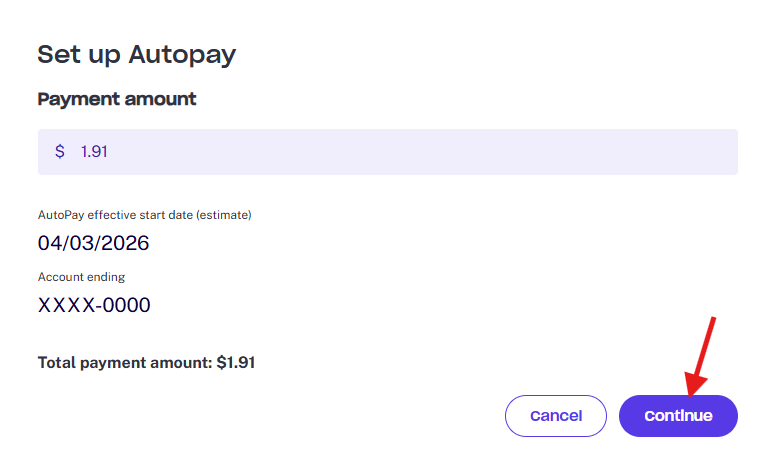Click the word Autopay in the heading
This screenshot has height=476, width=777.
(182, 56)
